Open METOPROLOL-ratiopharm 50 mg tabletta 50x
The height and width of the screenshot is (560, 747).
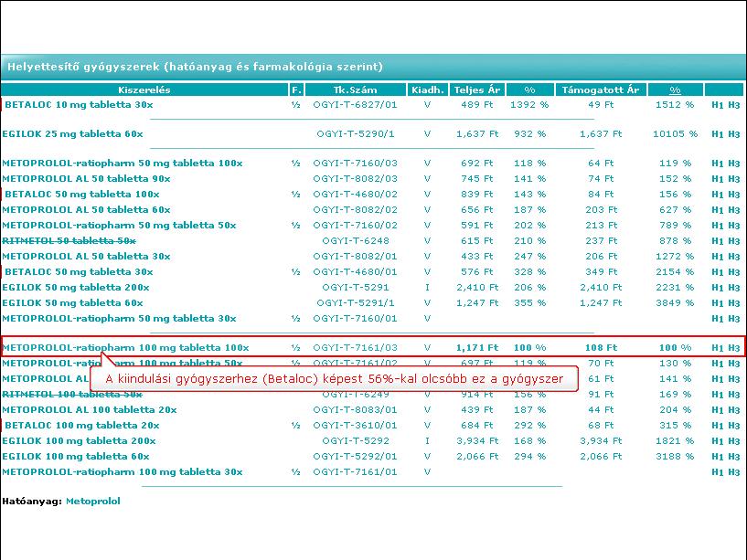pos(119,226)
